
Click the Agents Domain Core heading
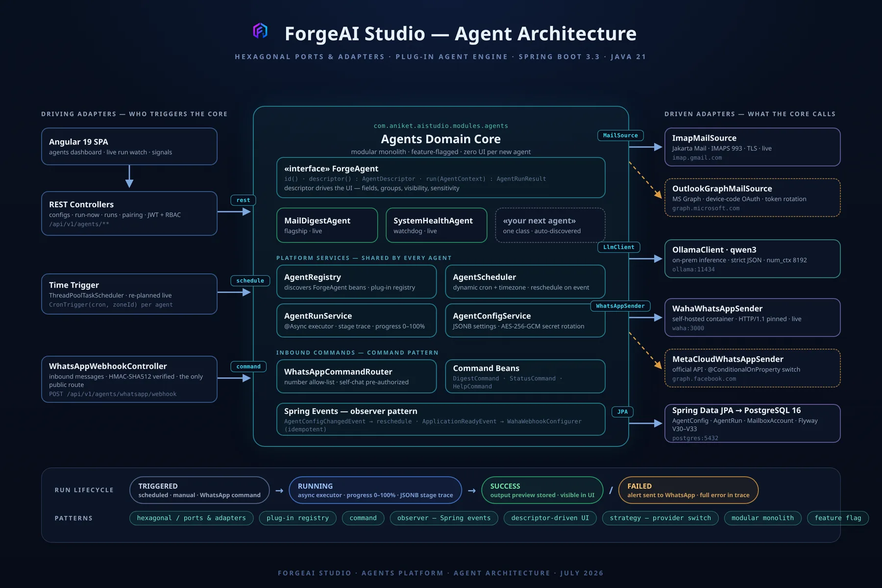tap(441, 139)
